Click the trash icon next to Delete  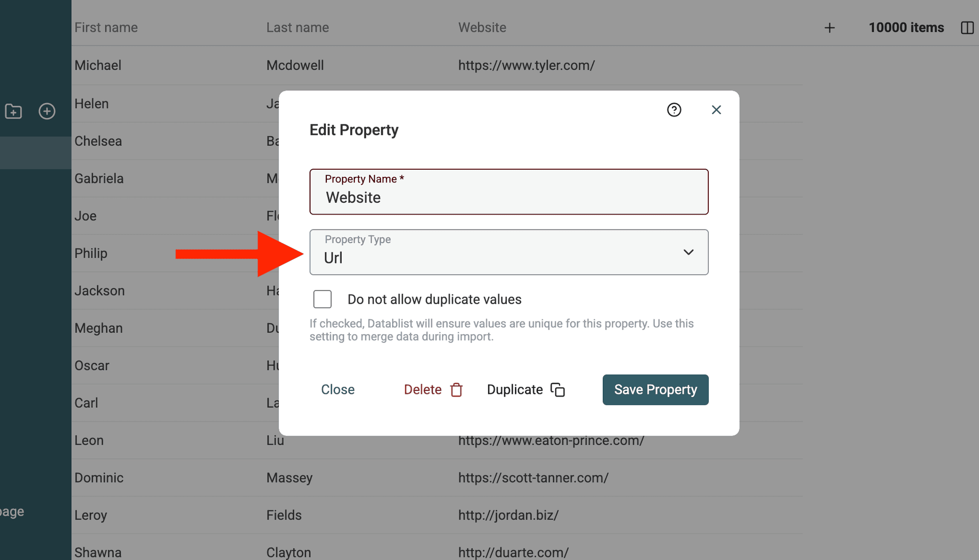456,389
